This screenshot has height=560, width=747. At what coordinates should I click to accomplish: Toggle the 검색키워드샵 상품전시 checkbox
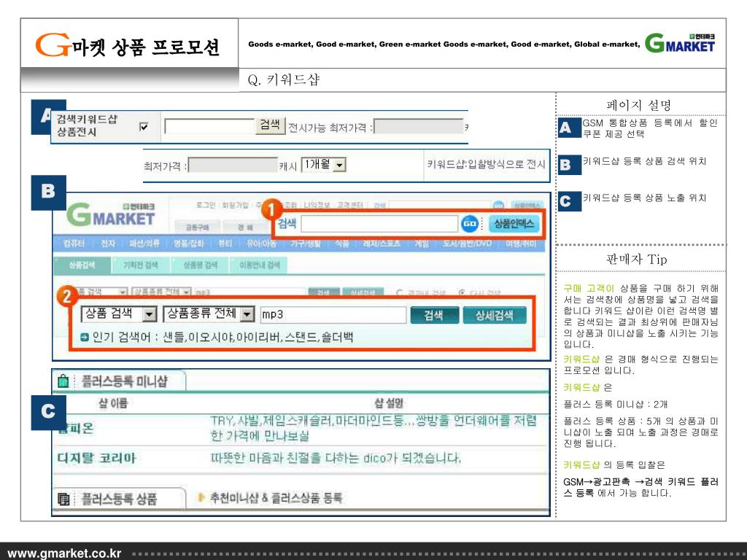tap(144, 127)
